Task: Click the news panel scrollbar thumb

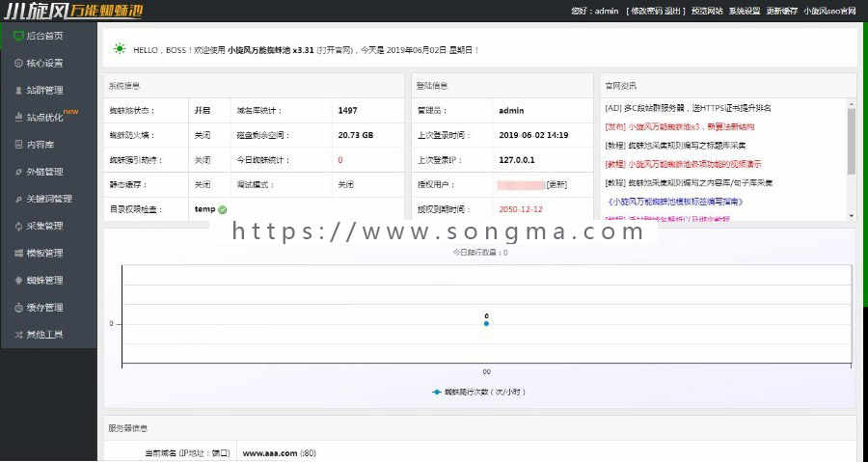Action: coord(852,141)
